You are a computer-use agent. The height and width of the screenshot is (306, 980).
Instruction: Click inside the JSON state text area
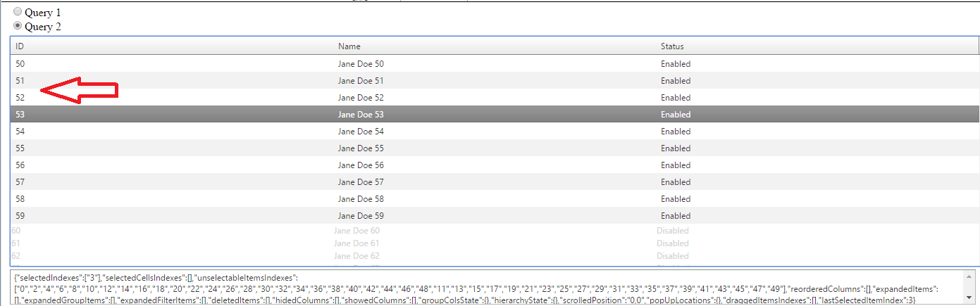(x=486, y=287)
